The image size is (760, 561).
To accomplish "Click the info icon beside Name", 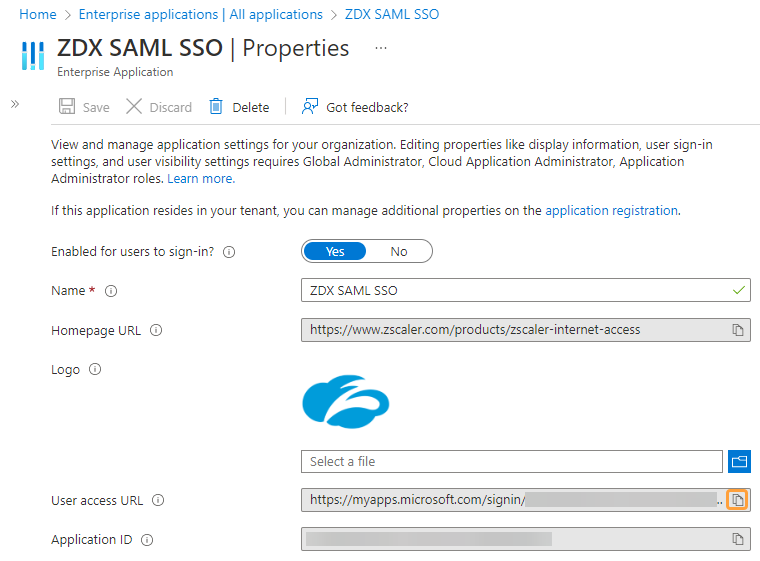I will coord(111,291).
